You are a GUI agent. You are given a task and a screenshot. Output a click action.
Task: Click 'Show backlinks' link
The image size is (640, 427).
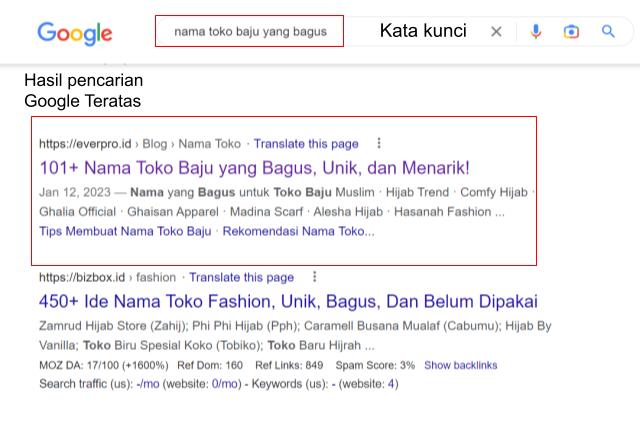click(460, 365)
